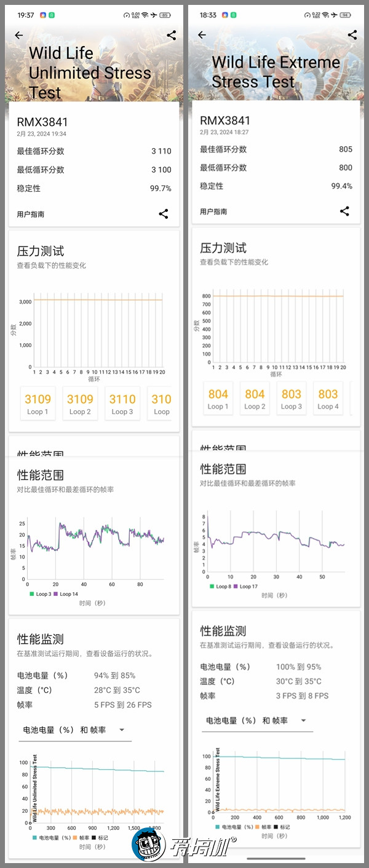Screen dimensions: 369x868
Task: Select Loop 1 card scoring 3109
Action: 38,404
